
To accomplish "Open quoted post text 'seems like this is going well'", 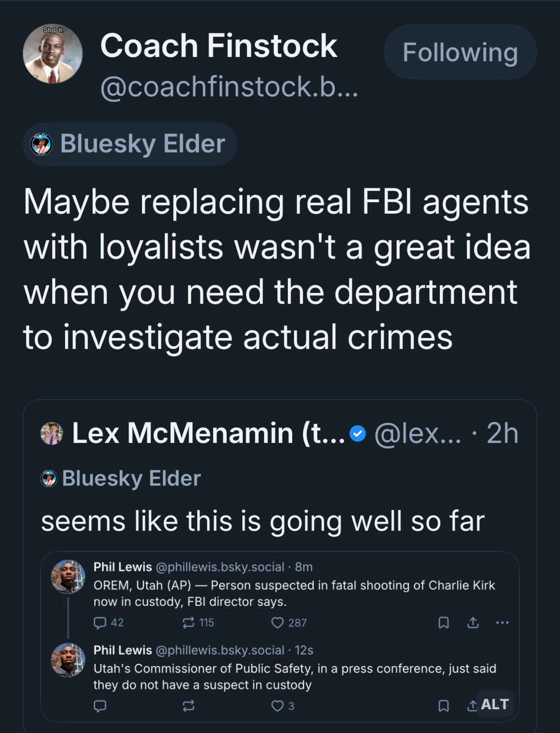I will [x=263, y=521].
